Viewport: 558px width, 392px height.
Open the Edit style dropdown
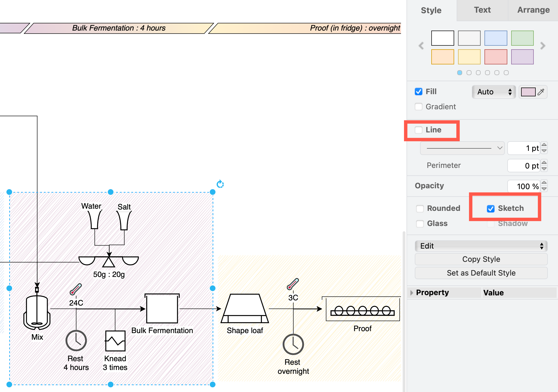tap(481, 246)
